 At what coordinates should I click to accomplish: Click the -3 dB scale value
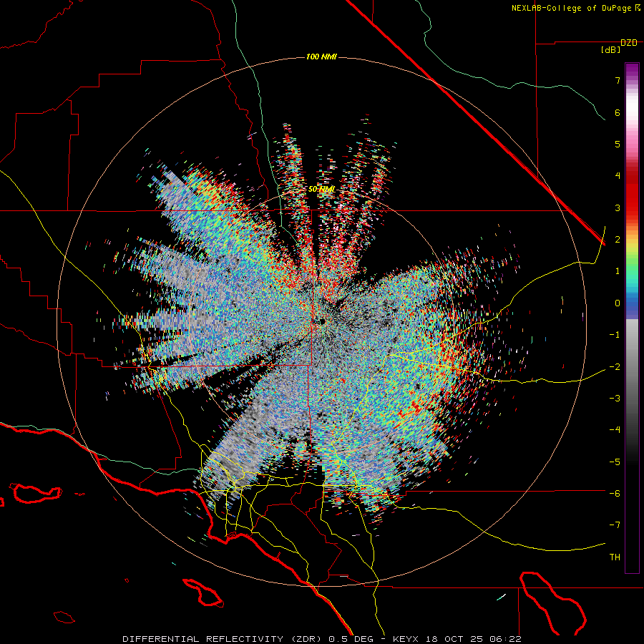(x=615, y=399)
